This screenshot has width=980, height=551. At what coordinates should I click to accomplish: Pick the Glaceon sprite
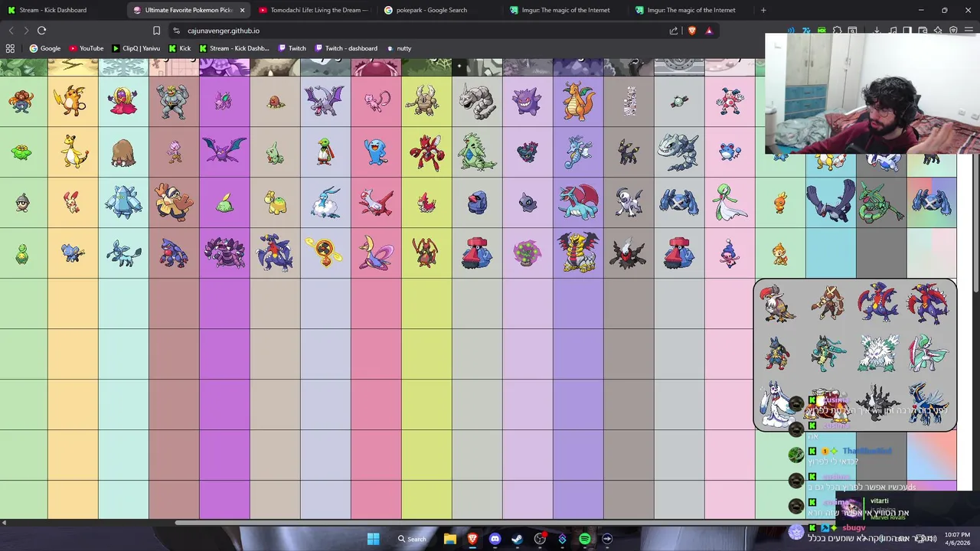123,253
